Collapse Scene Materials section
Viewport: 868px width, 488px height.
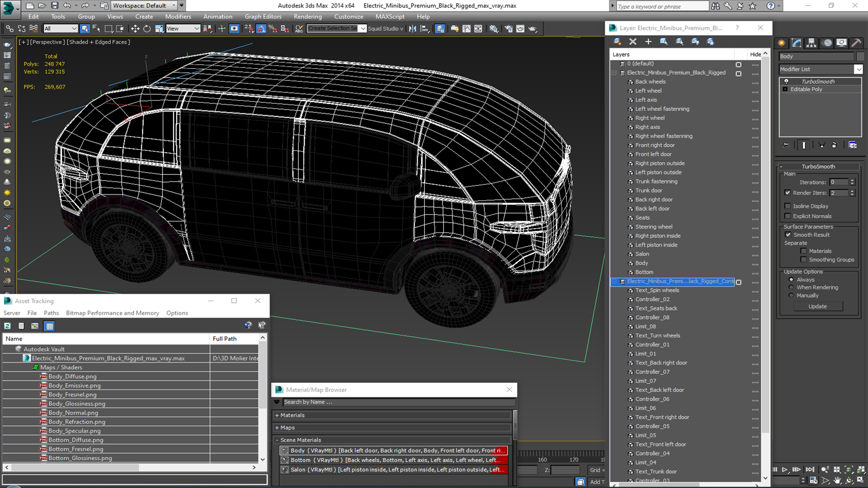pos(277,440)
